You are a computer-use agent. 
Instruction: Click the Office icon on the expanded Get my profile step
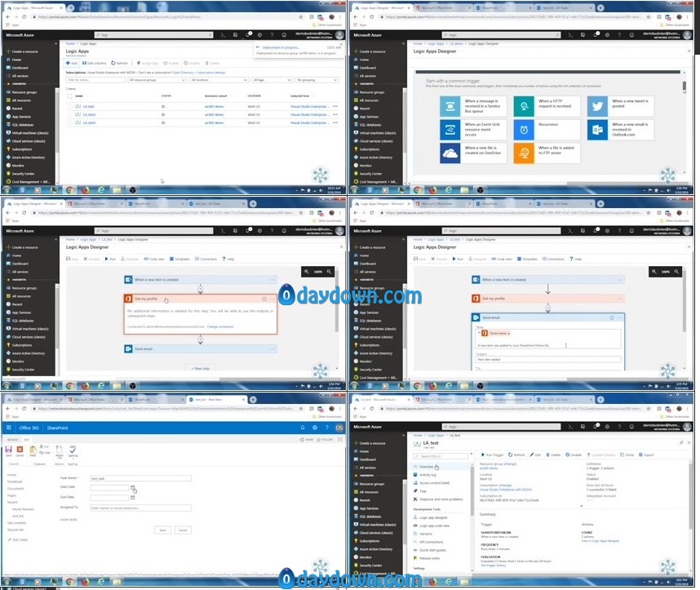[x=128, y=299]
